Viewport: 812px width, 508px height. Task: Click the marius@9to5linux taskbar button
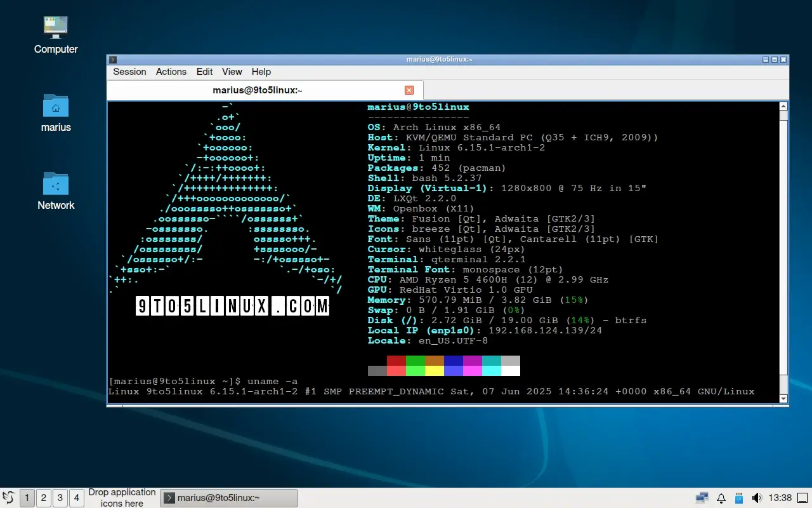(229, 498)
